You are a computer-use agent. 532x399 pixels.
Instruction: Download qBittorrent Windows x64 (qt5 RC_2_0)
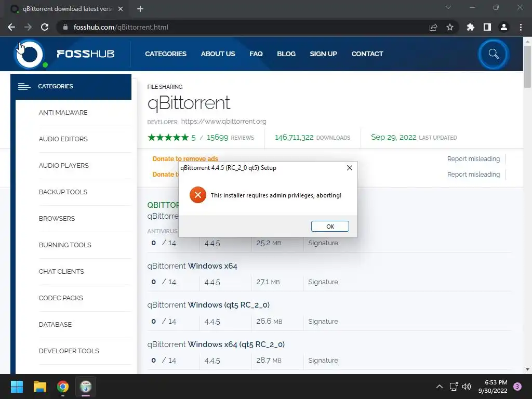point(216,344)
